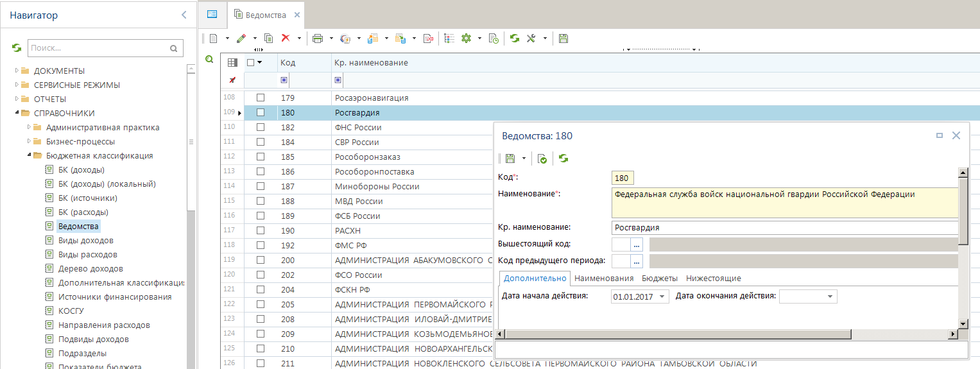Image resolution: width=980 pixels, height=369 pixels.
Task: Click the green magnifier search icon beside grid
Action: [209, 60]
